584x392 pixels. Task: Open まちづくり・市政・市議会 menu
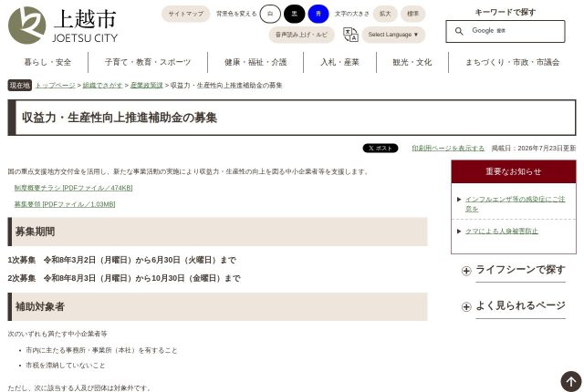click(x=513, y=62)
